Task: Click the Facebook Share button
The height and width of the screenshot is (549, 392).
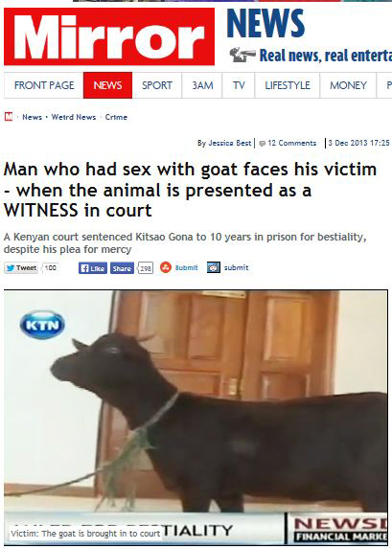Action: pos(122,268)
